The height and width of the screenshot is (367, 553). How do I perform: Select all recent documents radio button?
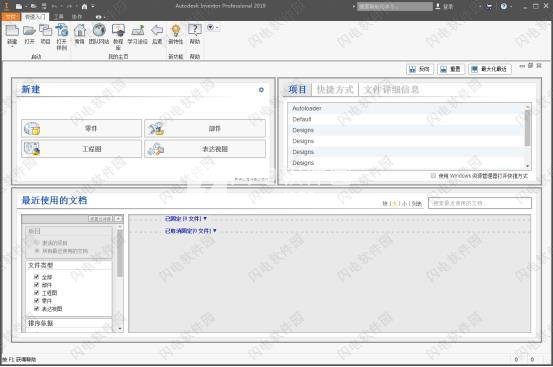37,251
